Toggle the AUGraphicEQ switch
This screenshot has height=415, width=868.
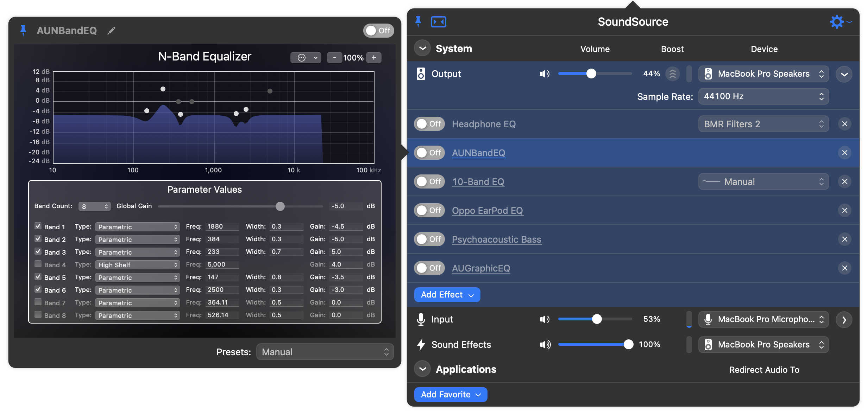(429, 268)
